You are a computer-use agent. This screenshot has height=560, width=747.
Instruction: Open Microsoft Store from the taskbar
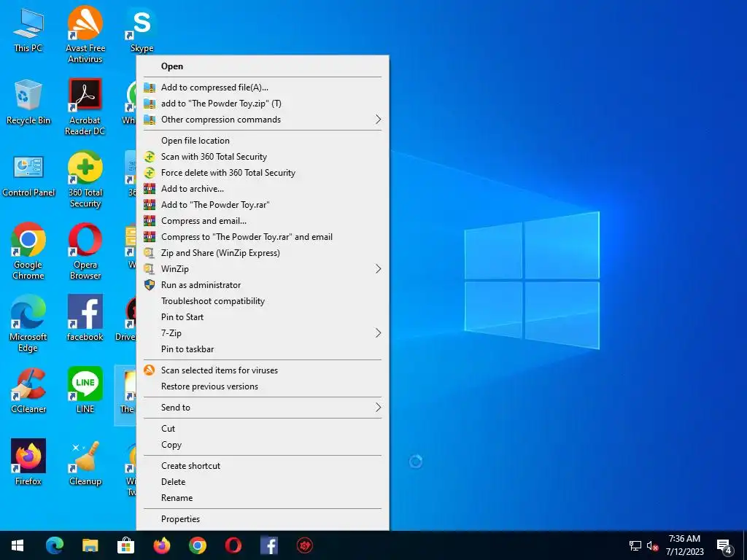[x=125, y=545]
